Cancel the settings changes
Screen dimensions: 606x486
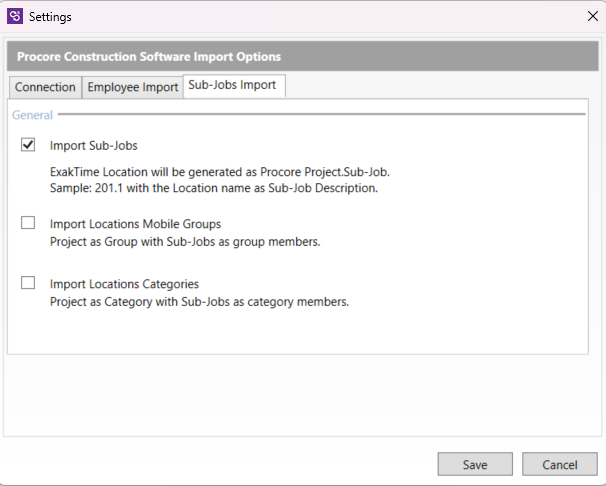(560, 464)
